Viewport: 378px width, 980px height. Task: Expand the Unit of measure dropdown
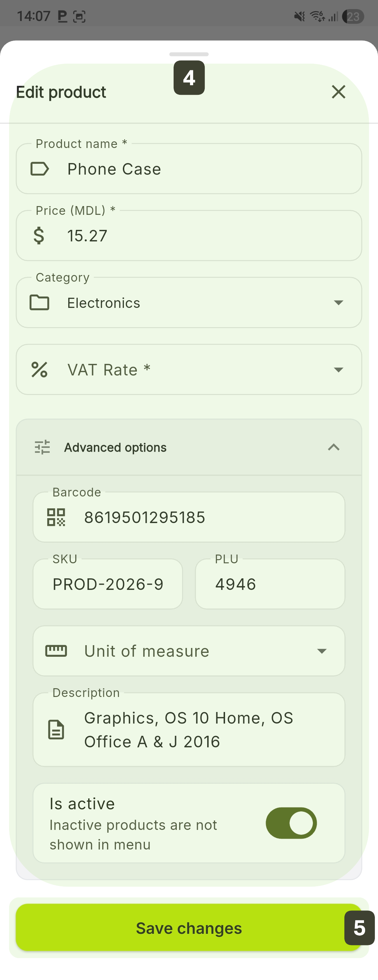pyautogui.click(x=322, y=651)
